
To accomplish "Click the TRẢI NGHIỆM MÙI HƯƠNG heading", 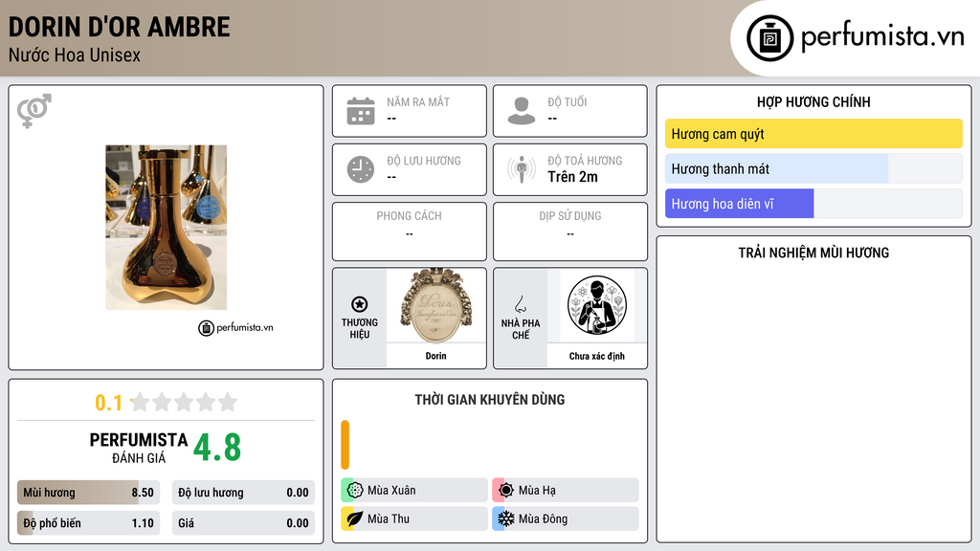I will 813,253.
